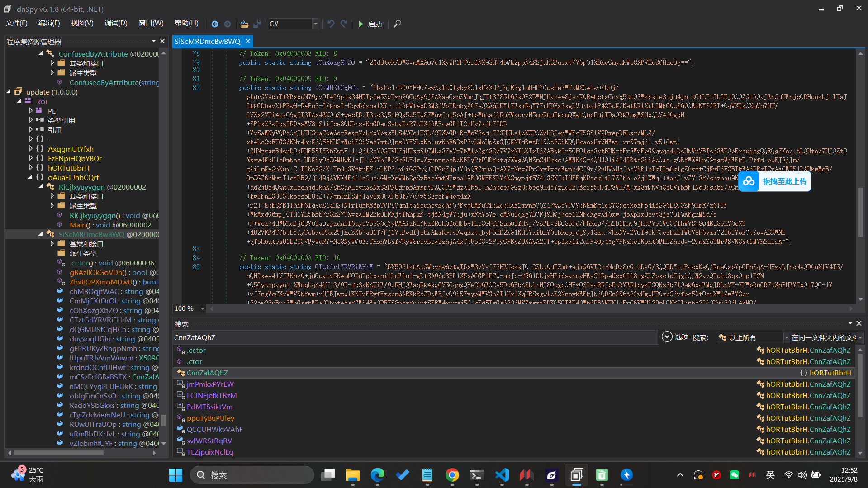Open File Explorer from taskbar

pos(352,475)
